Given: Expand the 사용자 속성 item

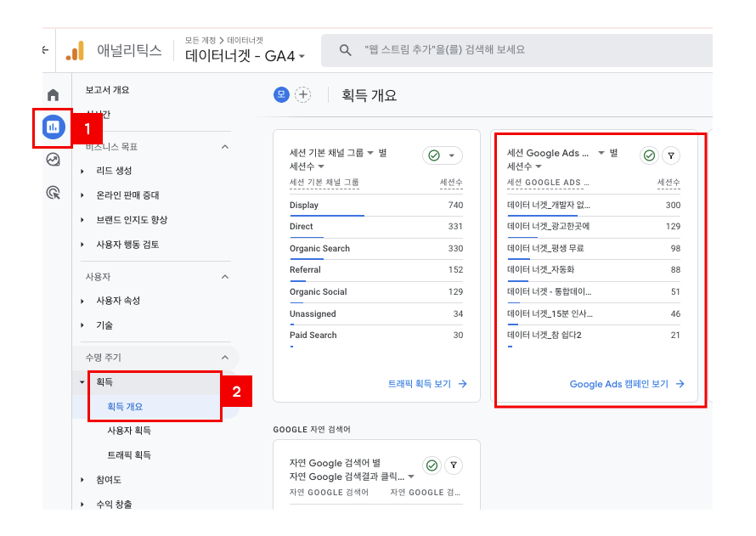Looking at the screenshot, I should pyautogui.click(x=82, y=301).
